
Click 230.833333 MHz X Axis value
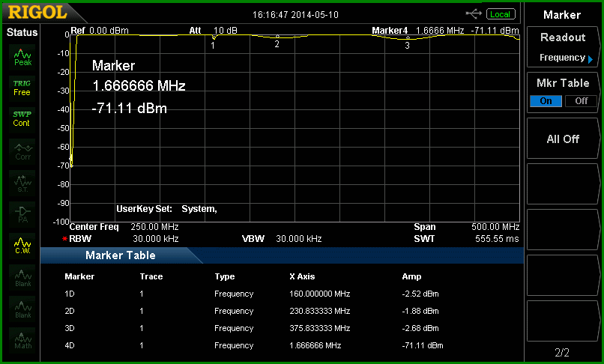(320, 312)
